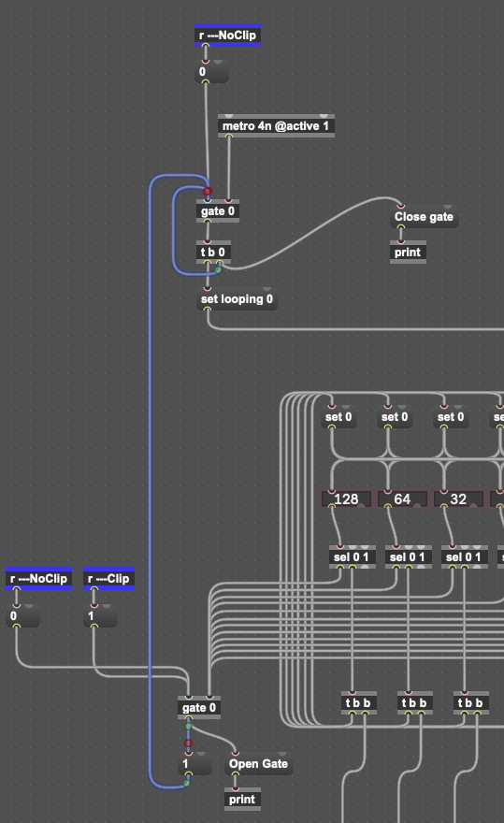The width and height of the screenshot is (504, 823).
Task: Click the red watchpoint on upper gate inlet
Action: click(x=208, y=191)
